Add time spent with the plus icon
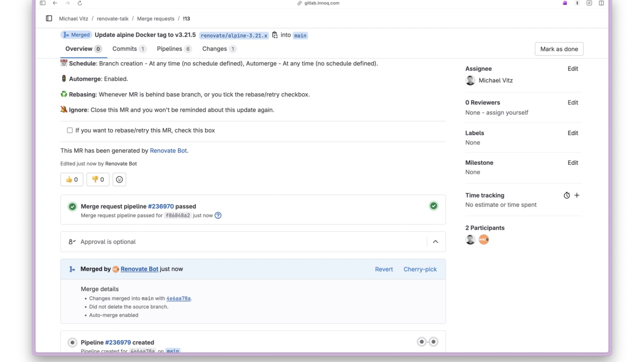 click(x=577, y=195)
